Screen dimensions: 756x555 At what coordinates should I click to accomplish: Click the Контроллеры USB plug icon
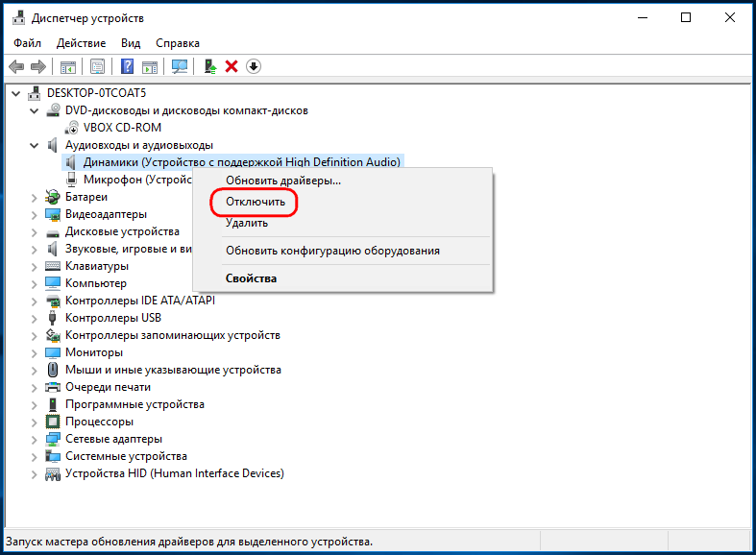52,318
